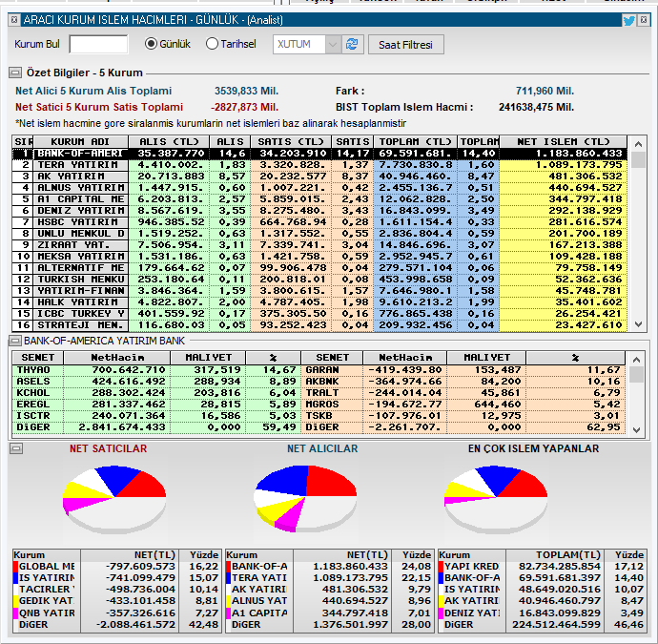This screenshot has width=658, height=644.
Task: Click EREGL in the bought stocks list
Action: pyautogui.click(x=33, y=405)
